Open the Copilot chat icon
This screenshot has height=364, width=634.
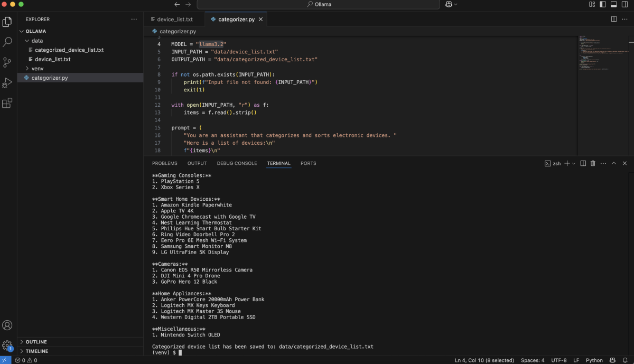[x=448, y=4]
